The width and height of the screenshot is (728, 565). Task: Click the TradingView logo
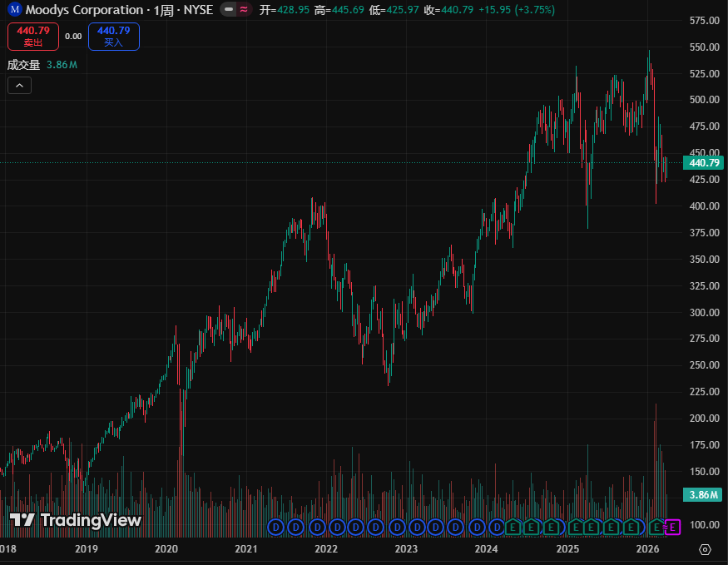[77, 521]
